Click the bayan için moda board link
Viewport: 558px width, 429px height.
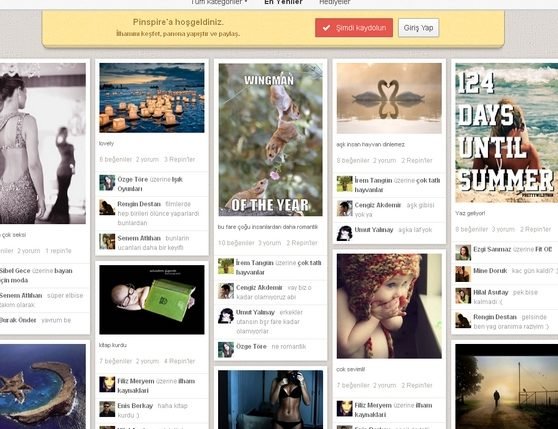click(x=36, y=275)
